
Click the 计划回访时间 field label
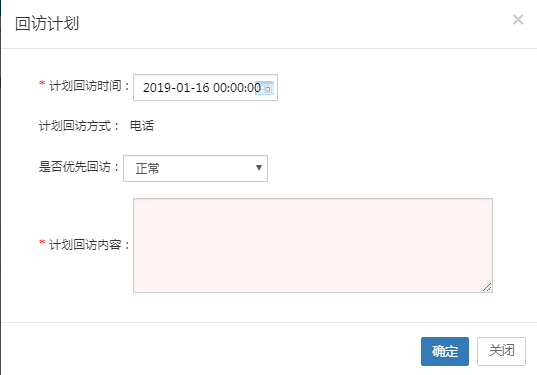[89, 86]
